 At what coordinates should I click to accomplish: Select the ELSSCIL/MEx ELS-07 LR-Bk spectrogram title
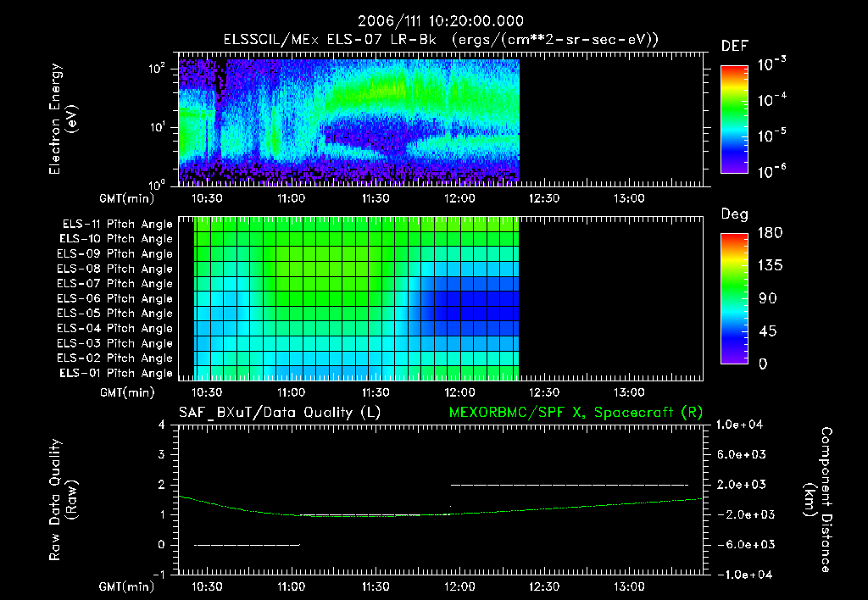pos(441,40)
